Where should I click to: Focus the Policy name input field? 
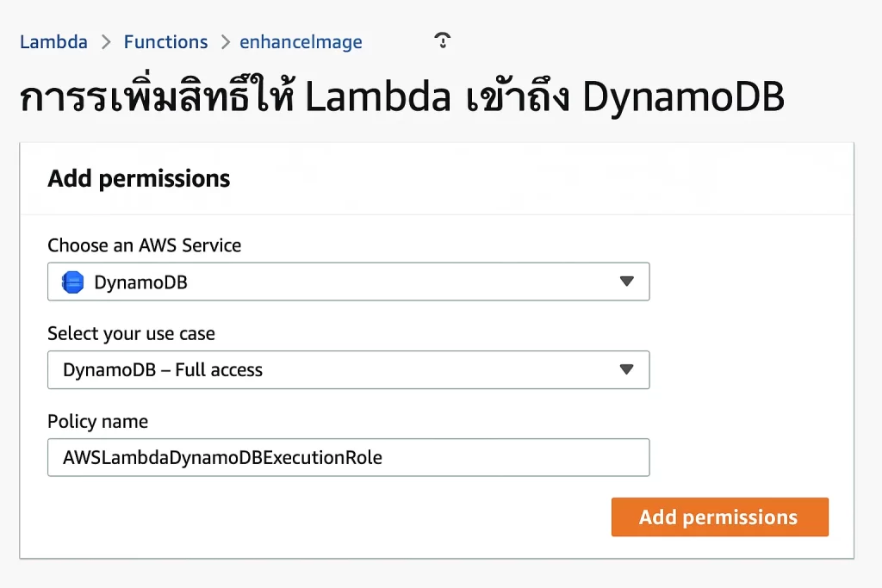pos(348,457)
